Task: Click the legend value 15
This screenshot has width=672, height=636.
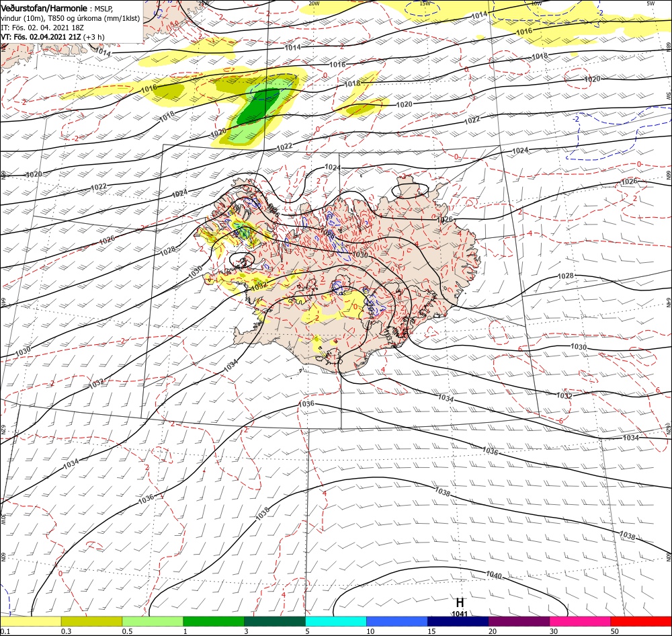Action: click(431, 631)
